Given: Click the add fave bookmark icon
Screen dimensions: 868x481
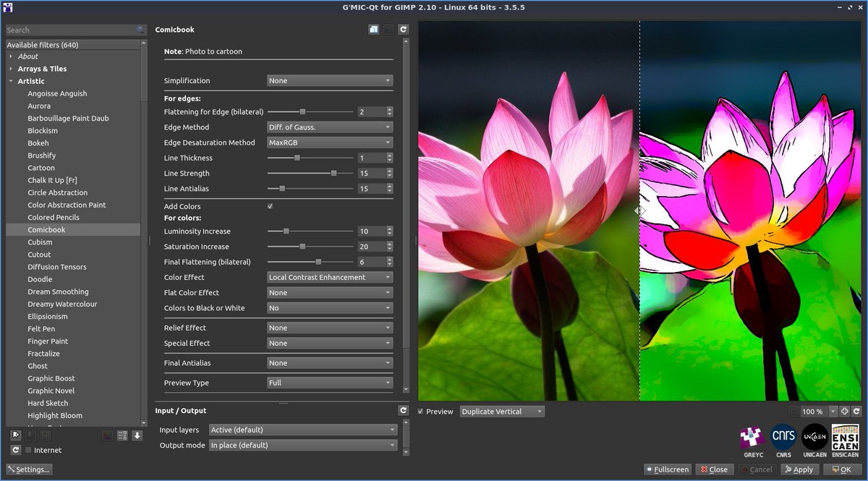Looking at the screenshot, I should (15, 435).
